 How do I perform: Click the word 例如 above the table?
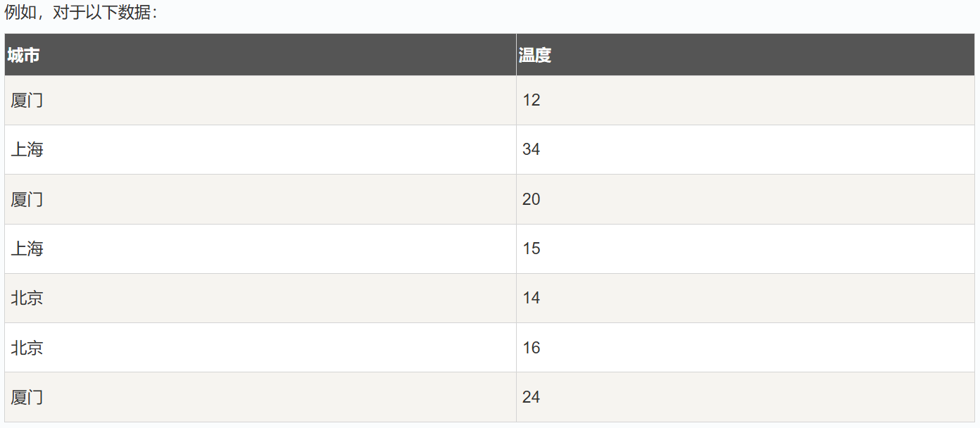(x=20, y=12)
